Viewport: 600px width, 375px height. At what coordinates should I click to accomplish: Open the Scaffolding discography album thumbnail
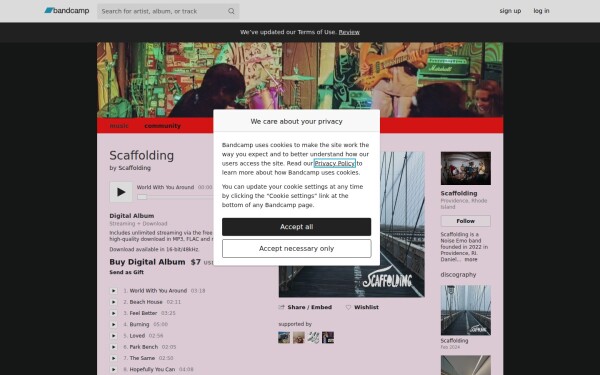(x=466, y=310)
